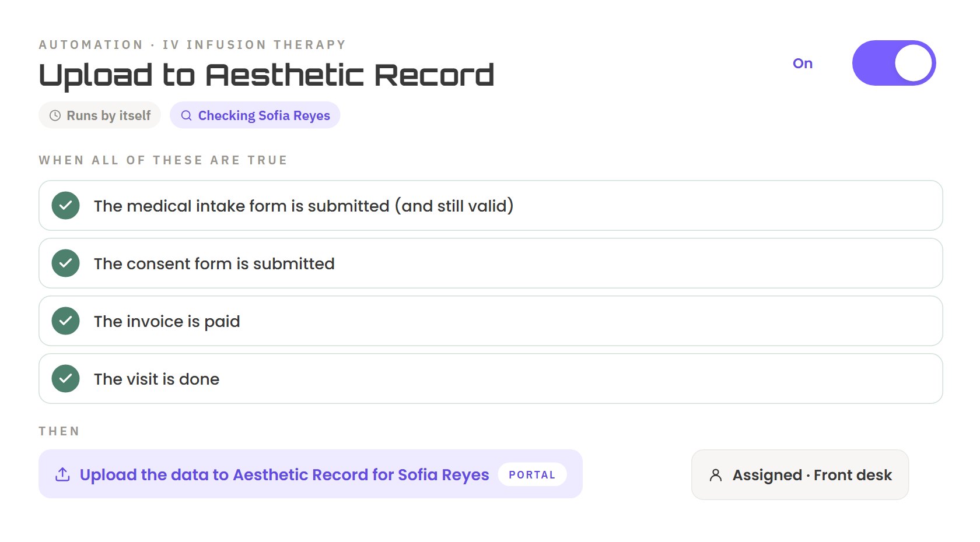Screen dimensions: 980x542
Task: Select the visit is done condition
Action: pos(491,379)
